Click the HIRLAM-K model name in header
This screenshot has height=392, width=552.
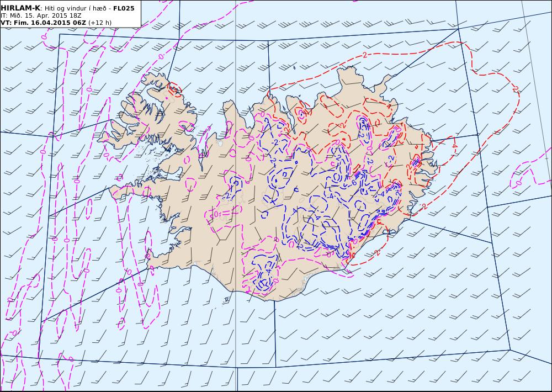click(20, 8)
